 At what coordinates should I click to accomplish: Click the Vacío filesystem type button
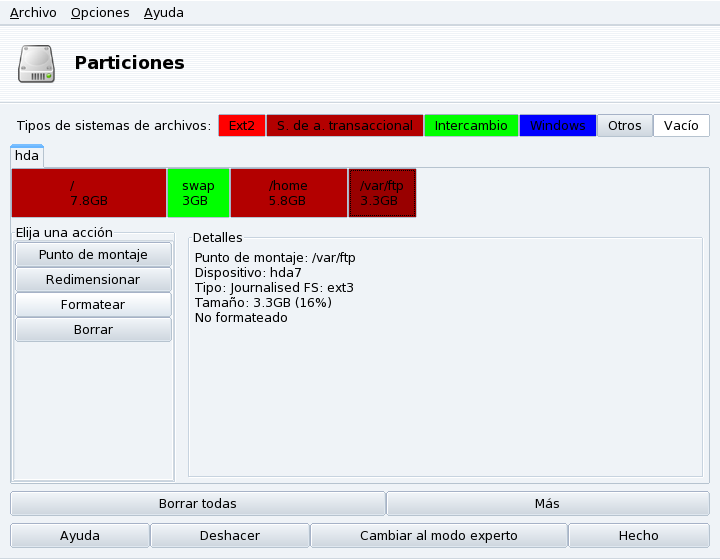(681, 126)
